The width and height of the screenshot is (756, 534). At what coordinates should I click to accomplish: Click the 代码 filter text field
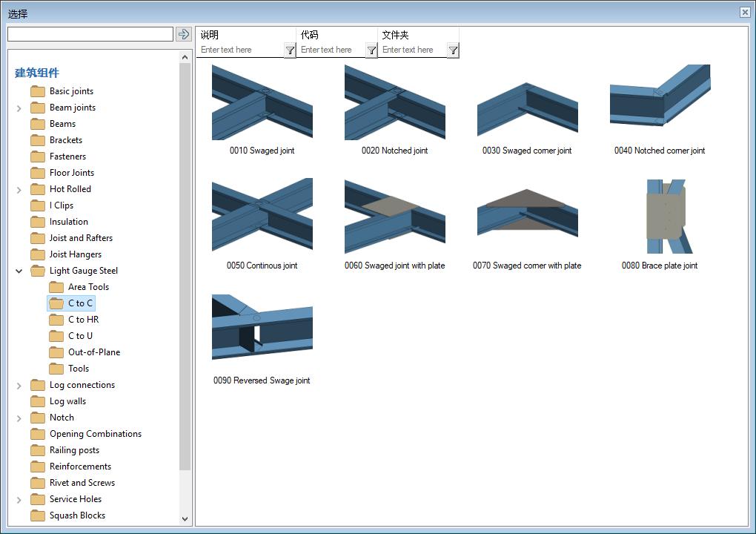[x=331, y=50]
